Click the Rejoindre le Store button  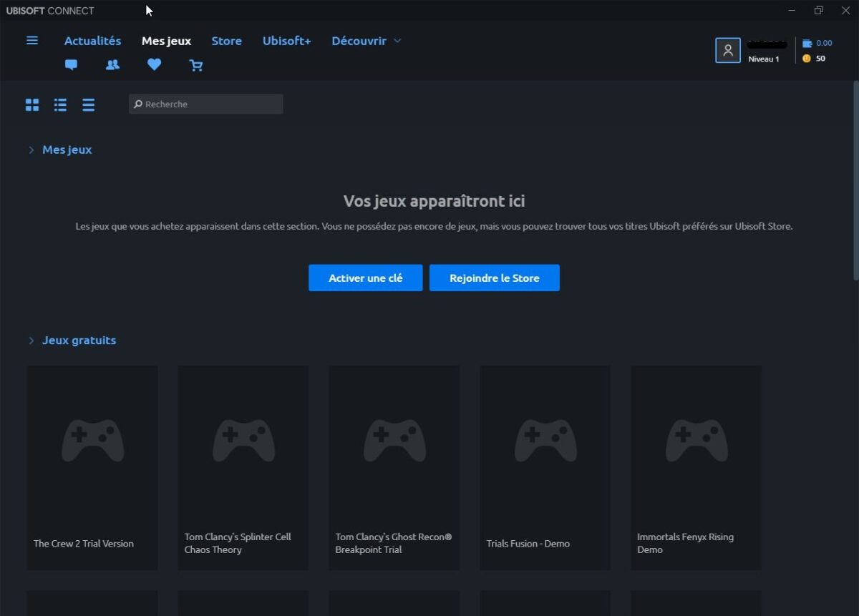[494, 278]
